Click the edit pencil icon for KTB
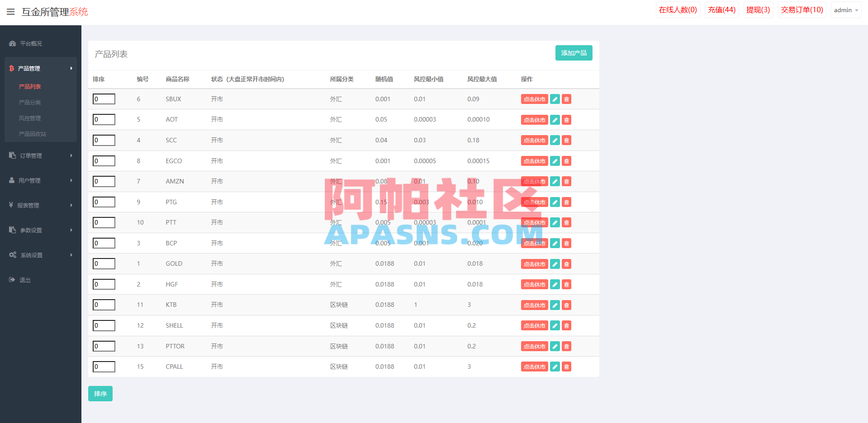868x423 pixels. click(x=555, y=305)
